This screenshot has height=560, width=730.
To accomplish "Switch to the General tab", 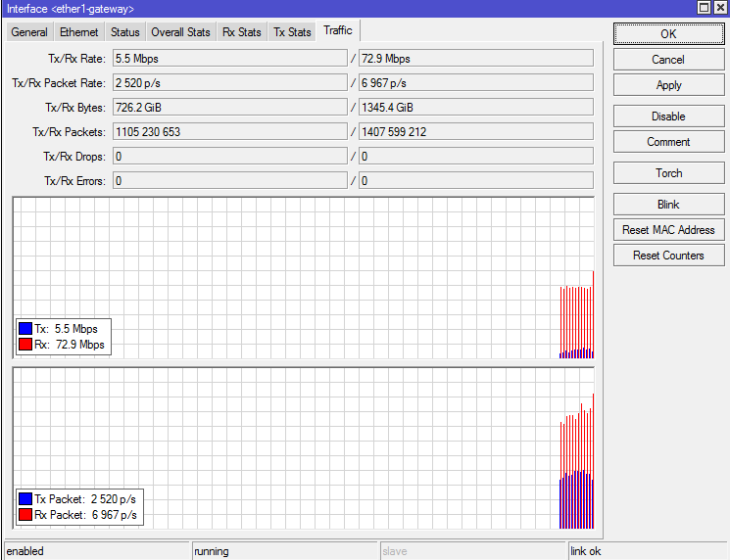I will (x=29, y=32).
